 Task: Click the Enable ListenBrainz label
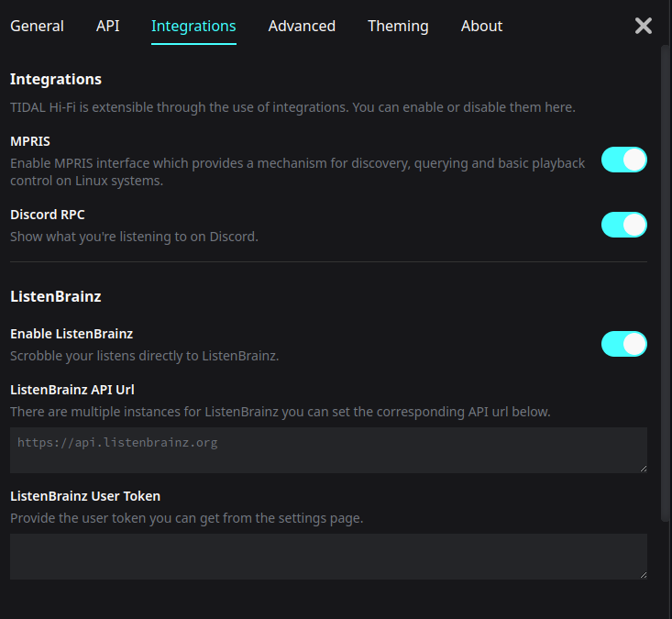pyautogui.click(x=72, y=334)
